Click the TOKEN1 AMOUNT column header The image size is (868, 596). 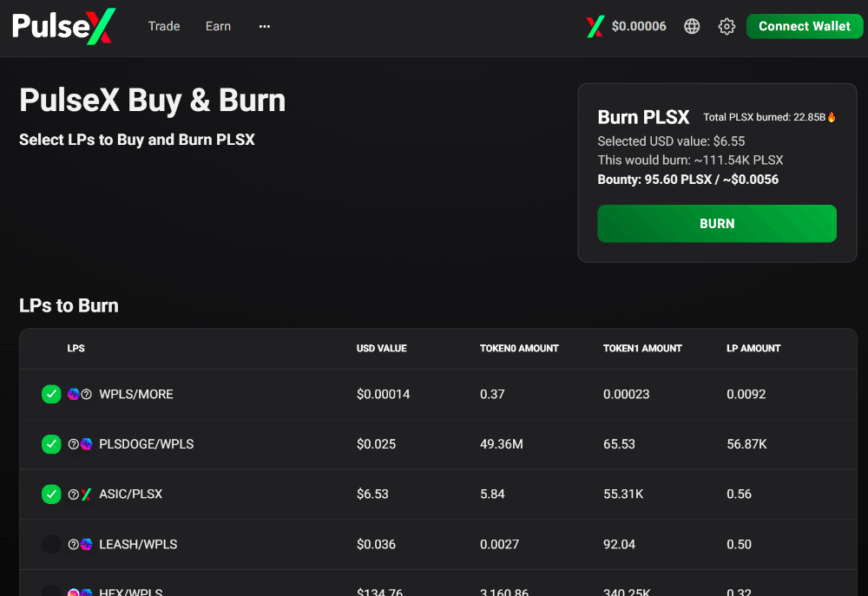pyautogui.click(x=642, y=348)
